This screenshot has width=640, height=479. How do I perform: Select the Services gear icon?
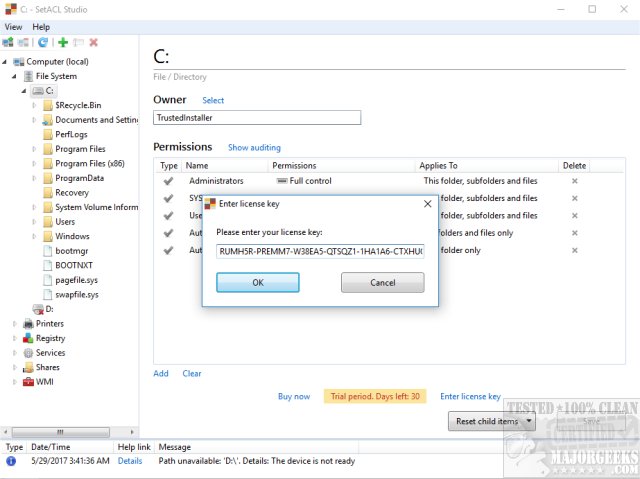click(x=28, y=353)
